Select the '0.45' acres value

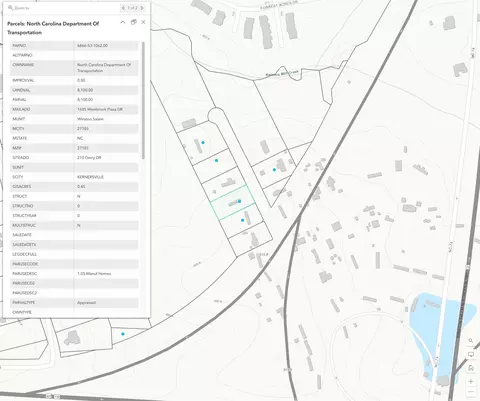click(81, 187)
